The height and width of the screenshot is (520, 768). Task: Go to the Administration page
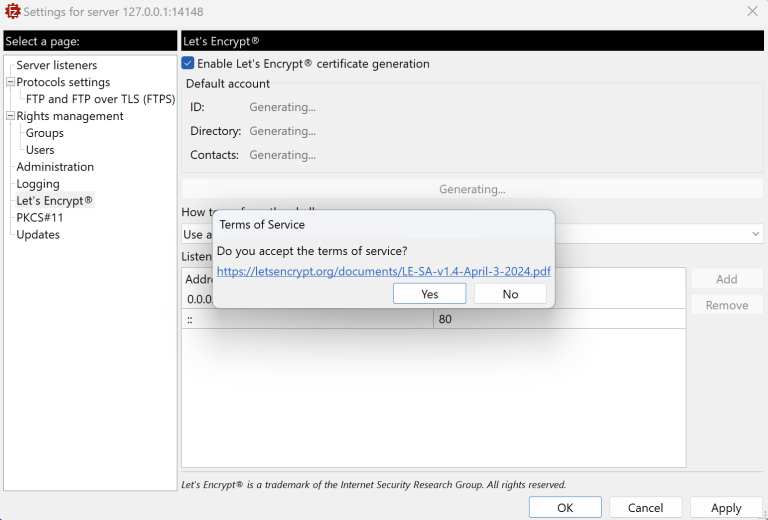(55, 167)
